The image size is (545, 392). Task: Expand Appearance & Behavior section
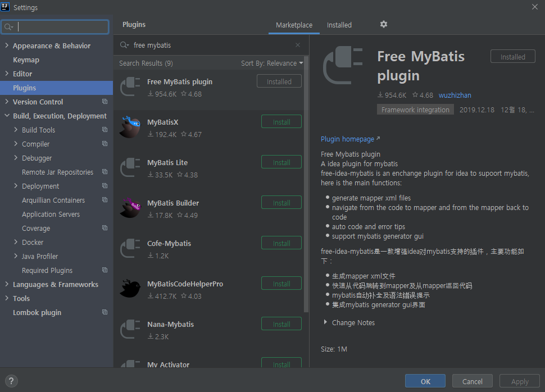7,45
